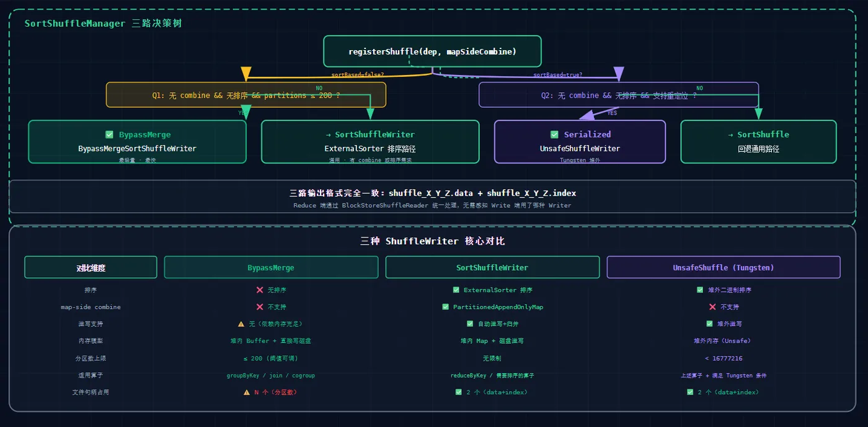
Task: Click the 溢写支持 row label
Action: [91, 324]
